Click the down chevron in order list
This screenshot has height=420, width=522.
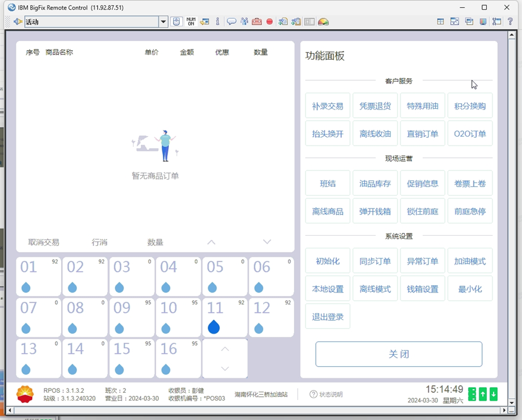267,242
